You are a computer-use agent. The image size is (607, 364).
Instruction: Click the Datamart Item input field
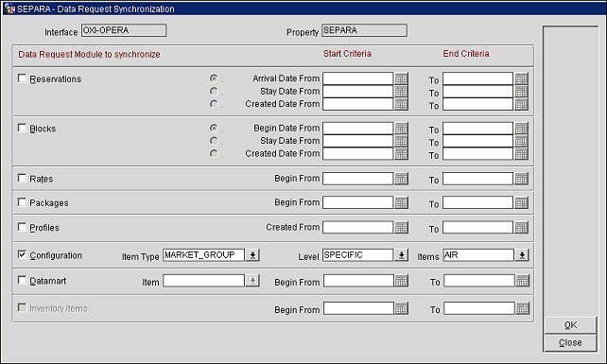click(x=203, y=281)
